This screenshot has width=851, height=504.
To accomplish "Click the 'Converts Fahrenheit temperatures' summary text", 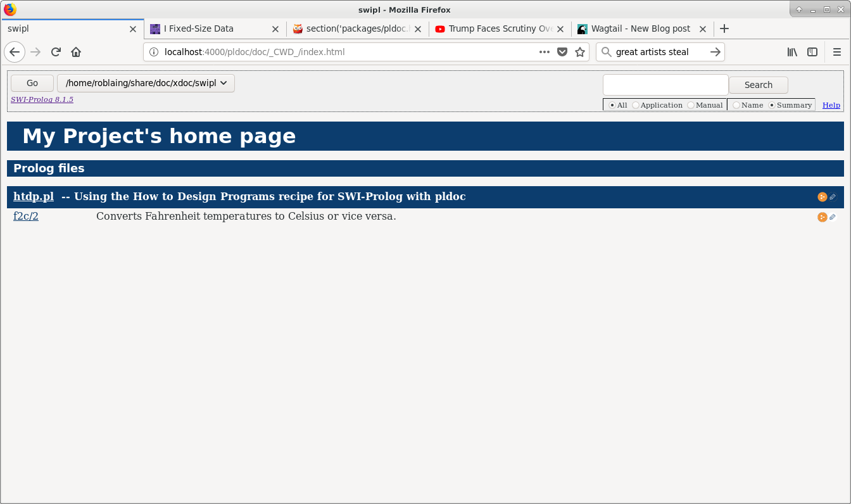I will pos(246,216).
